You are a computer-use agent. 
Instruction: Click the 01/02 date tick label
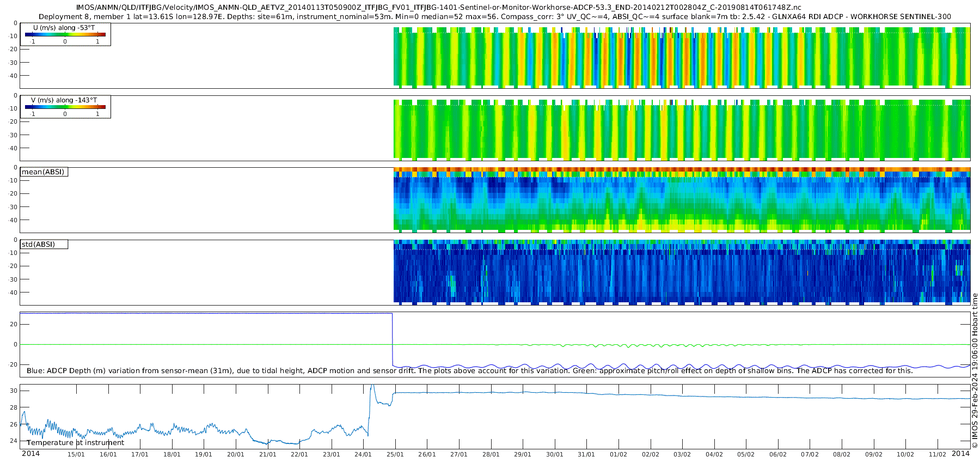click(618, 454)
